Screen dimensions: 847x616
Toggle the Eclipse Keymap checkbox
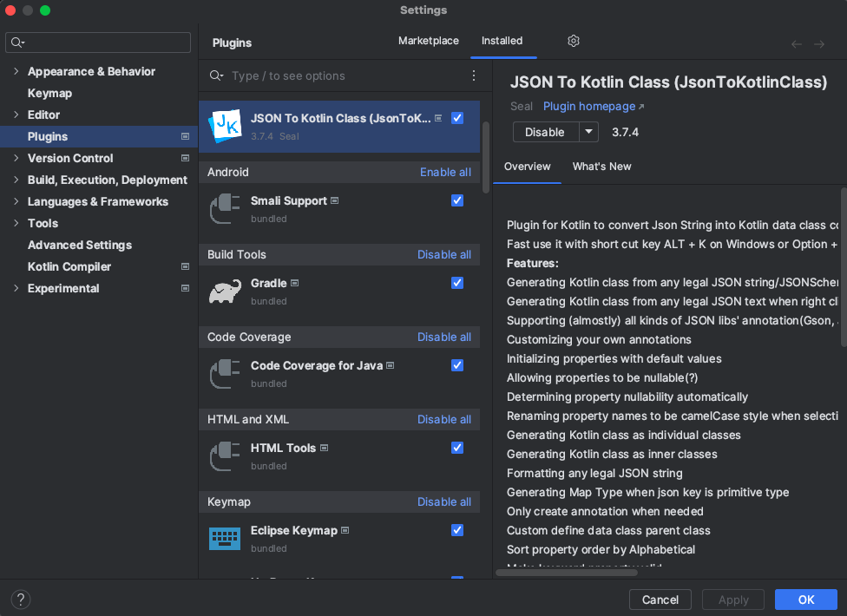point(457,531)
